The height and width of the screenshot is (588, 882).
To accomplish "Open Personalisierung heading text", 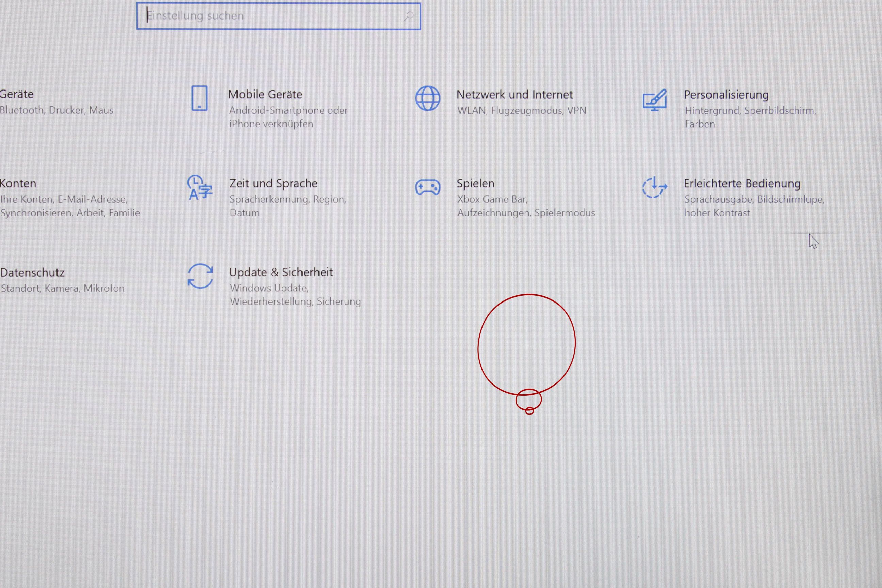I will [726, 95].
